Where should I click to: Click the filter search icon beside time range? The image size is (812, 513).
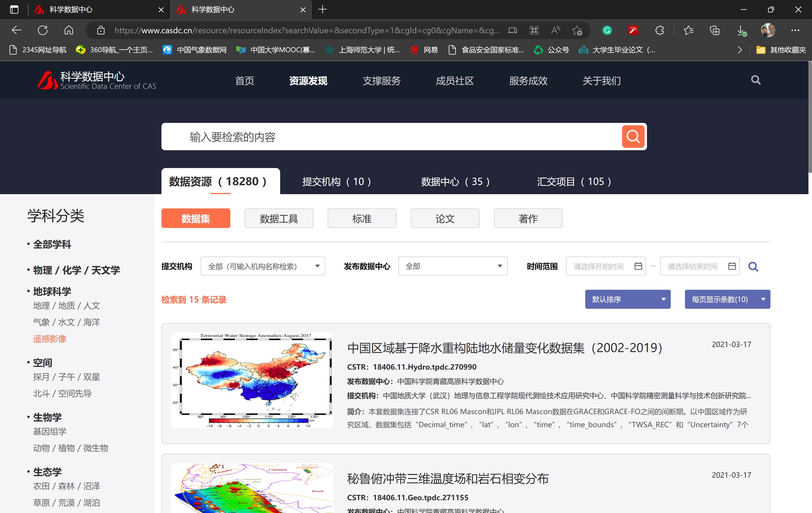754,267
